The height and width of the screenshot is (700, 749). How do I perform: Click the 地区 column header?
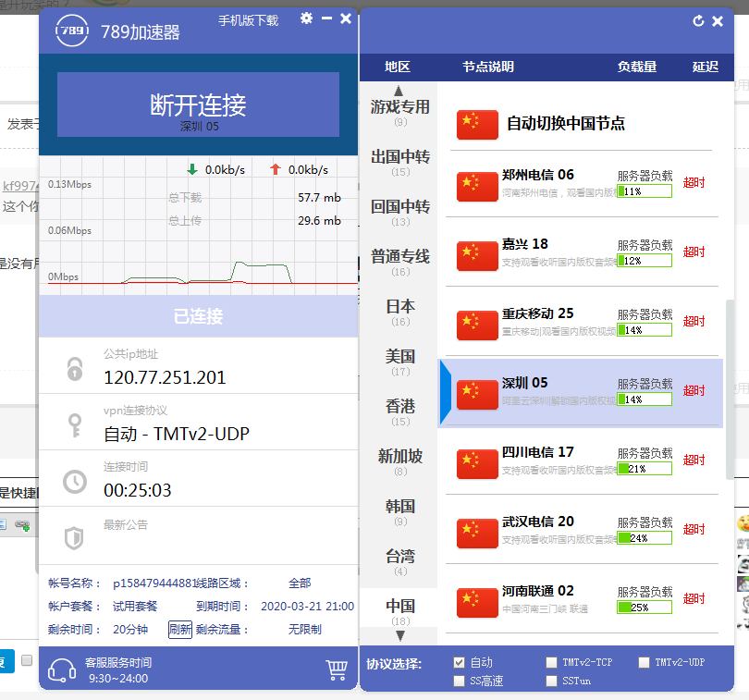coord(398,67)
